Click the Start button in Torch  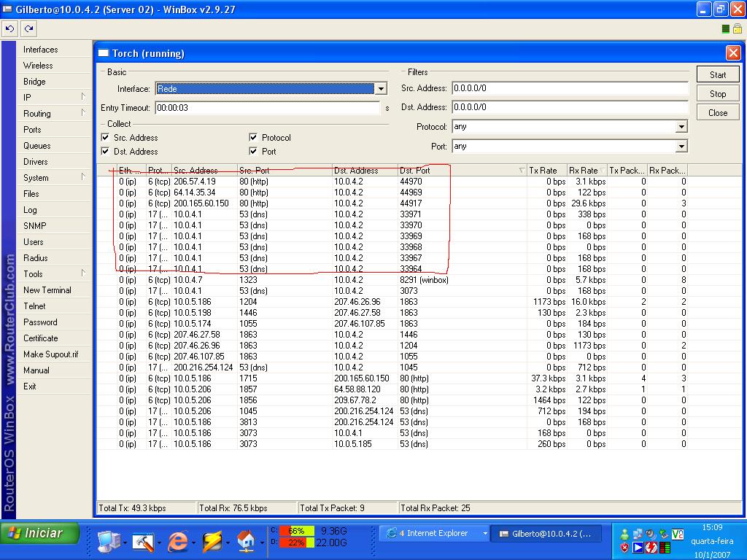click(x=718, y=75)
